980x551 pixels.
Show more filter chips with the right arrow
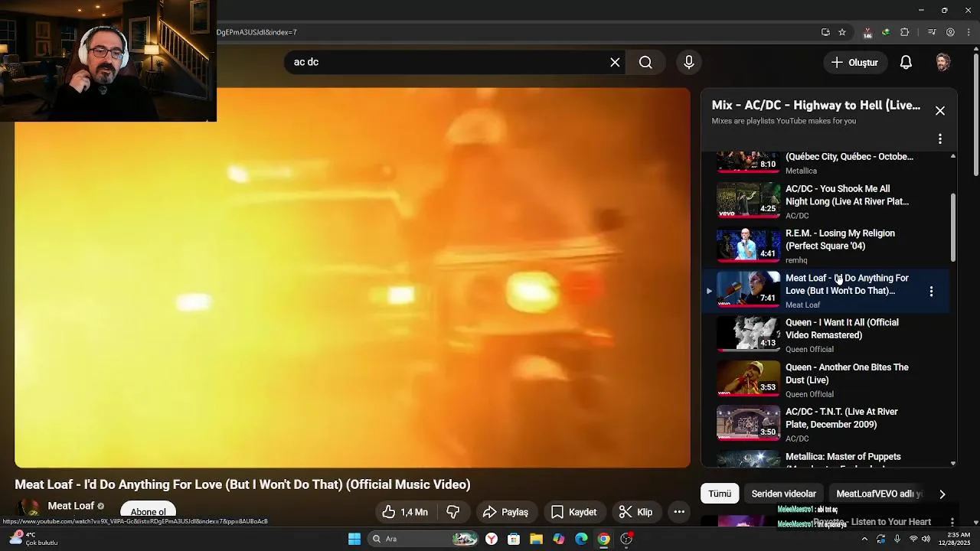pyautogui.click(x=942, y=494)
